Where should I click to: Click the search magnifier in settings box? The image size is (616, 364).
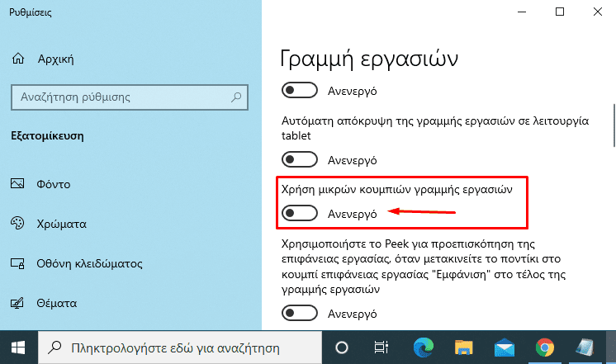click(x=236, y=97)
